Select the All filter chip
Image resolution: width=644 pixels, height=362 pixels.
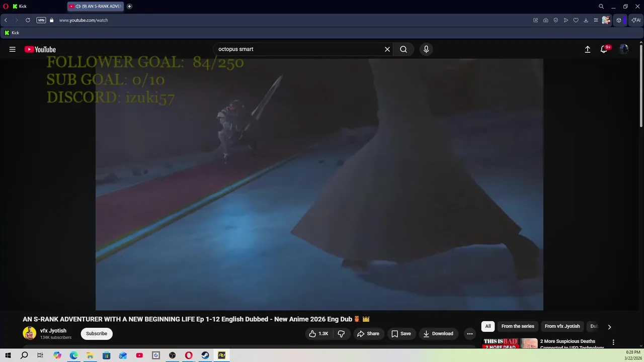pyautogui.click(x=488, y=326)
